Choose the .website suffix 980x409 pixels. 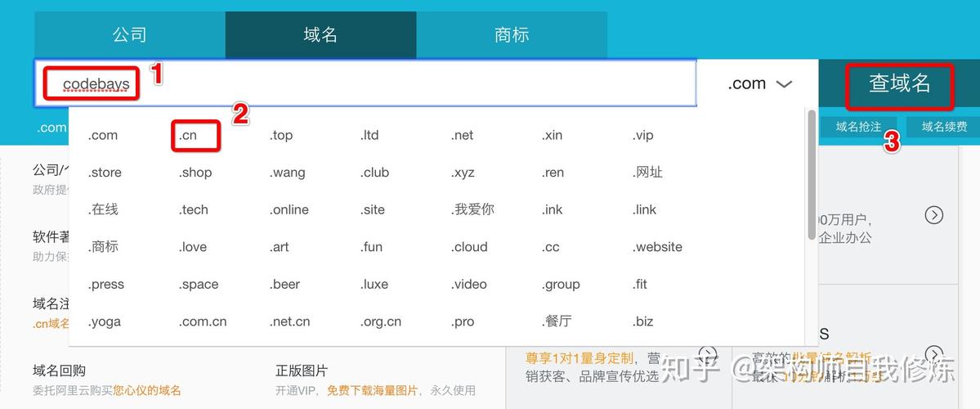pyautogui.click(x=657, y=247)
